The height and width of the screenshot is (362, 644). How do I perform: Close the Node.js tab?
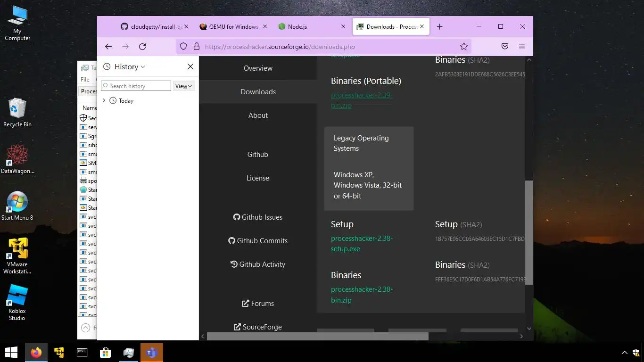[x=343, y=27]
